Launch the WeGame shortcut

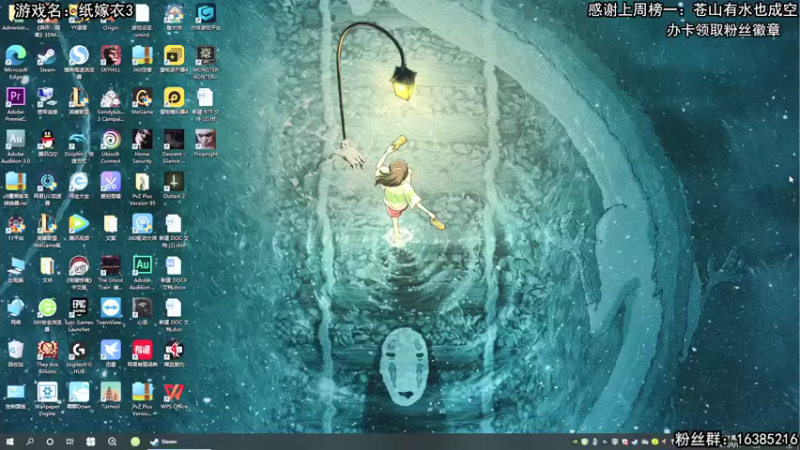click(142, 102)
